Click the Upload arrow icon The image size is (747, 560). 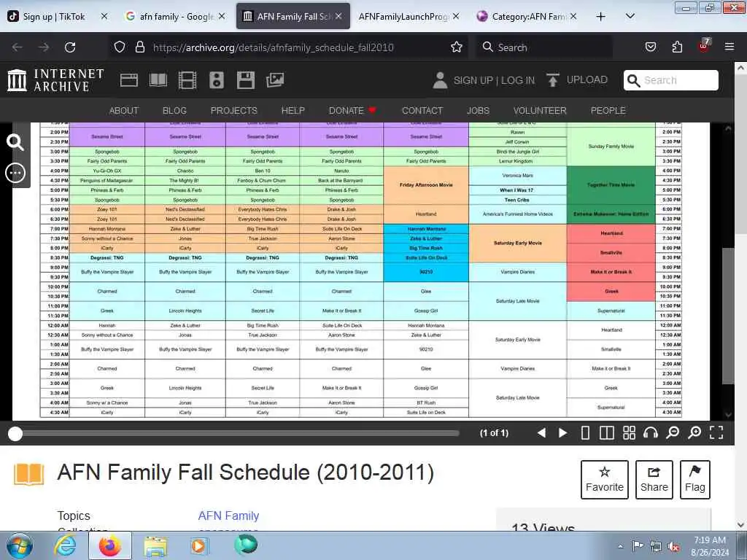(553, 80)
